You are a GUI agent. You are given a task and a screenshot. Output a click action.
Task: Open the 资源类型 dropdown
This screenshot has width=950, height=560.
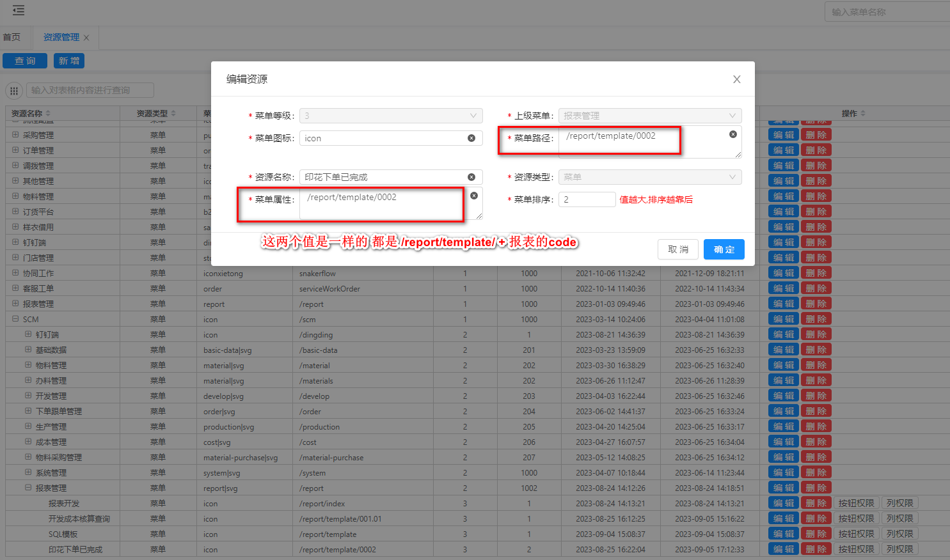pyautogui.click(x=649, y=177)
